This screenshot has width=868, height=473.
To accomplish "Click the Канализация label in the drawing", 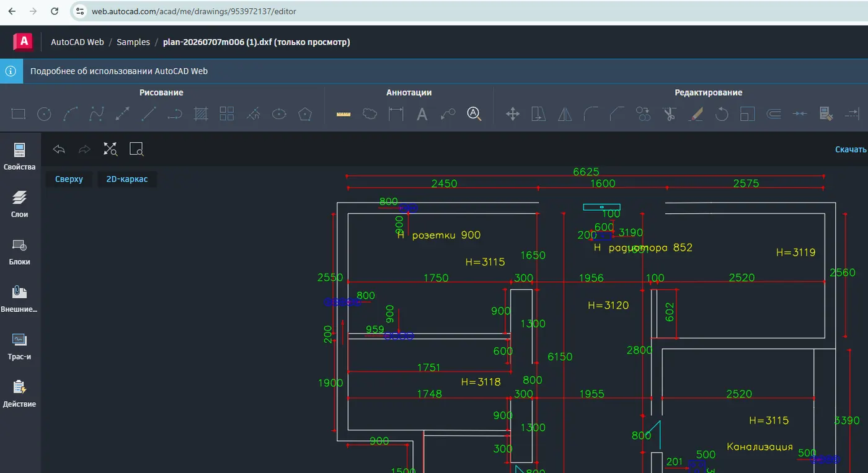I will 759,446.
